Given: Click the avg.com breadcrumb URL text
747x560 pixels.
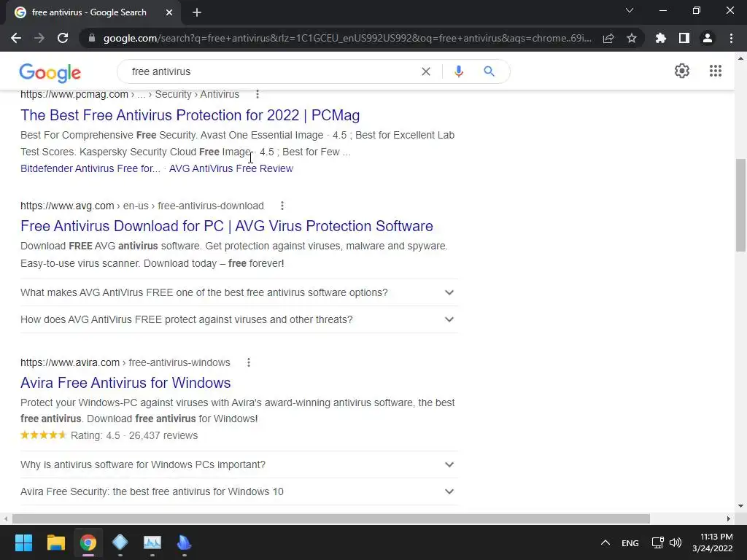Looking at the screenshot, I should click(142, 206).
